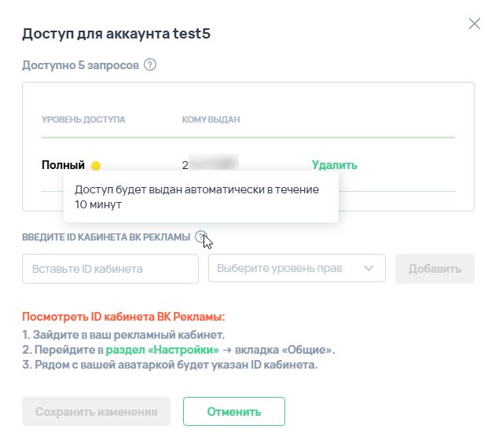Viewport: 495px width, 448px height.
Task: Click help icon next to 'ВВЕДИТЕ ID КАБИНЕТА ВК РЕКЛАМЫ'
Action: pos(201,237)
